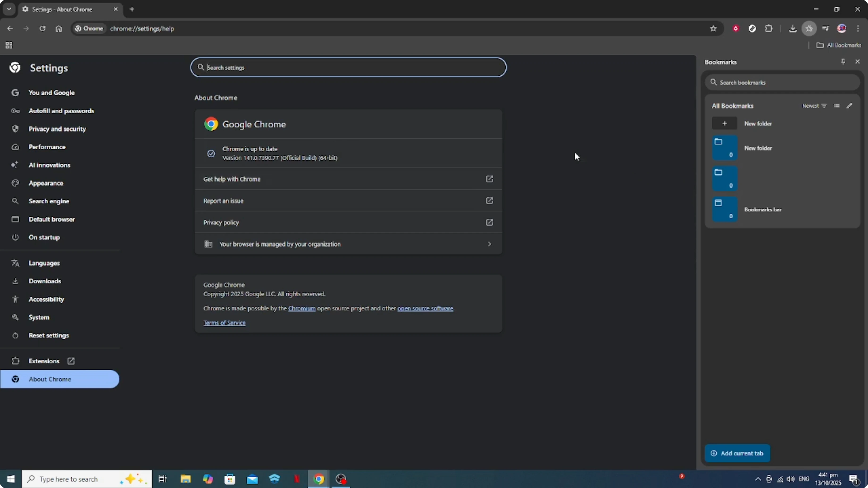This screenshot has height=488, width=868.
Task: Open Autofill and passwords settings
Action: (61, 111)
